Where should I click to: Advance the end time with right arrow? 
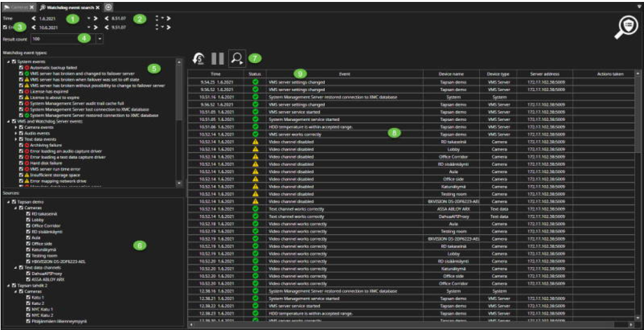(168, 28)
